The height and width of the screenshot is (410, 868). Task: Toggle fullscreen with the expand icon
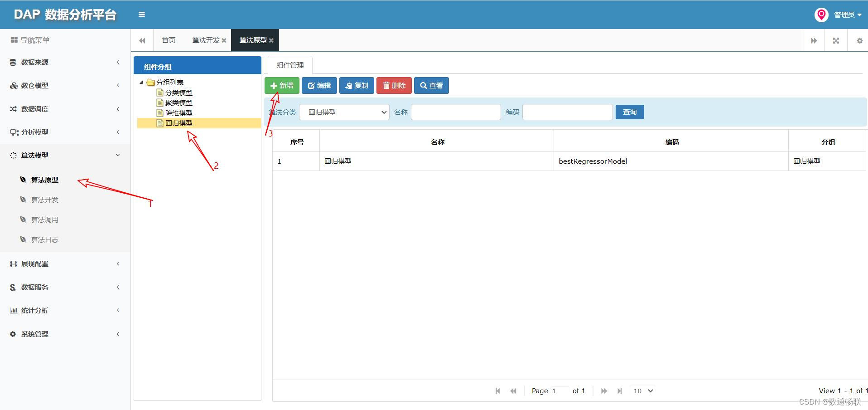click(836, 40)
